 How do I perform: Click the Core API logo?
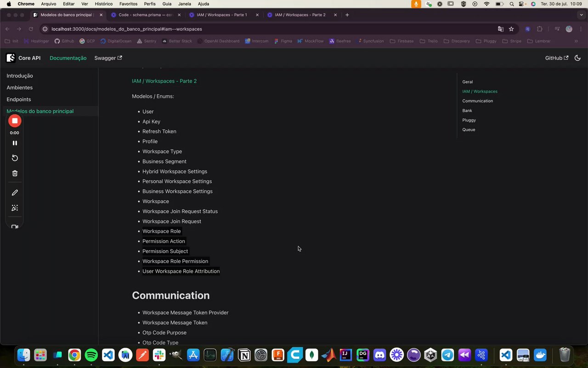23,58
